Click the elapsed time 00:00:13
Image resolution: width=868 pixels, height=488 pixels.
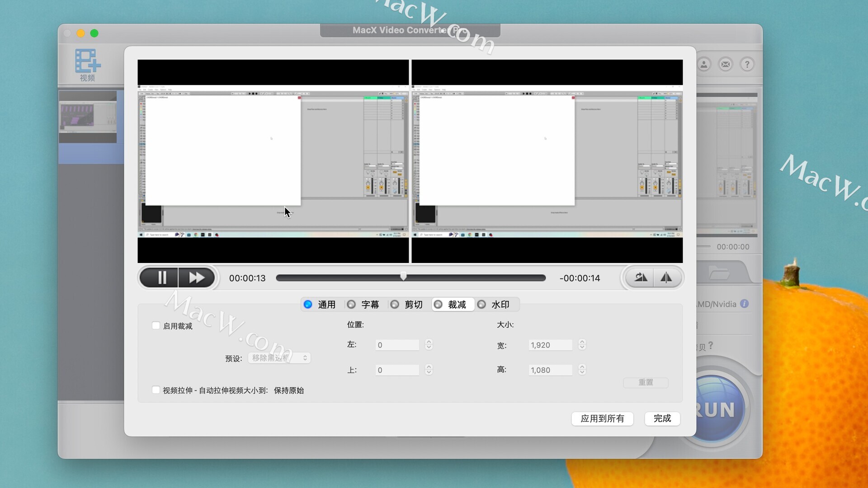247,278
